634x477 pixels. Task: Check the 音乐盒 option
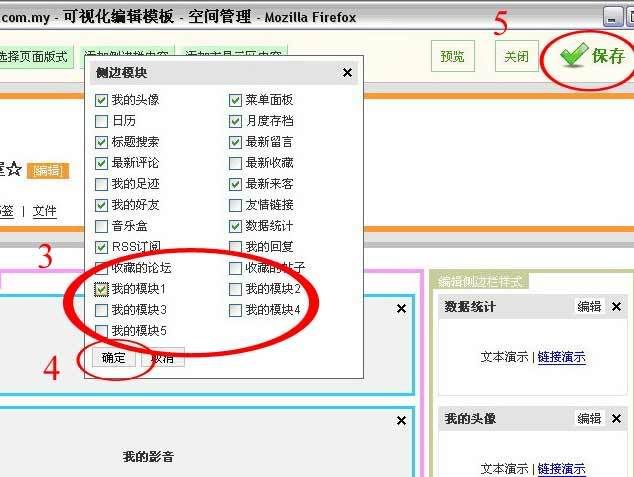point(101,226)
